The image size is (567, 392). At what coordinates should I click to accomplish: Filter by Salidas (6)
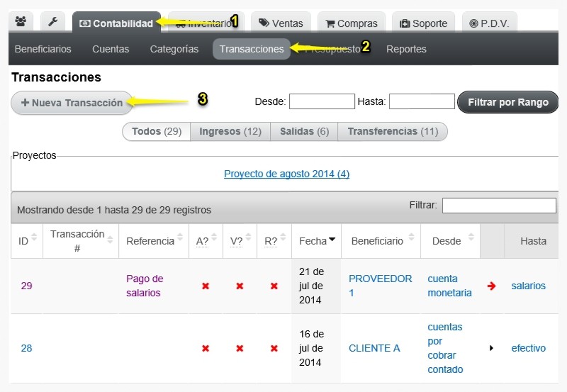point(305,131)
